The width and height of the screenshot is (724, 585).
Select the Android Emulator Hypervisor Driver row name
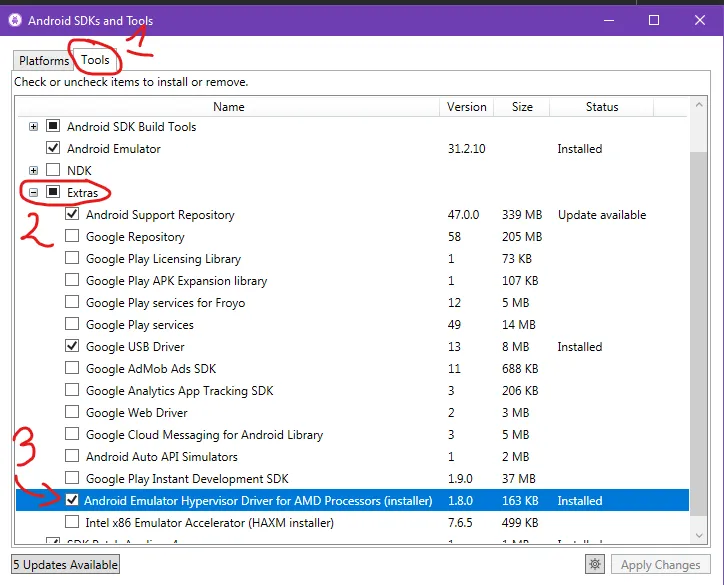[258, 501]
